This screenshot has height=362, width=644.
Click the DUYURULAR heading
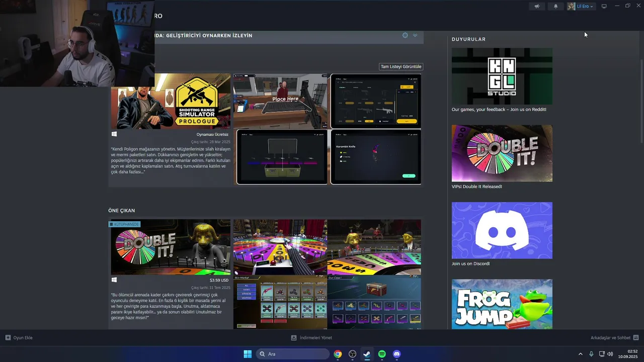point(468,39)
